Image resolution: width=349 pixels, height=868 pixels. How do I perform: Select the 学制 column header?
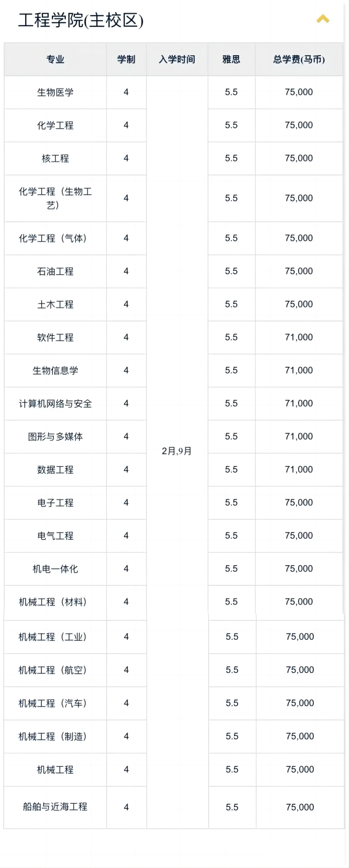tap(126, 59)
